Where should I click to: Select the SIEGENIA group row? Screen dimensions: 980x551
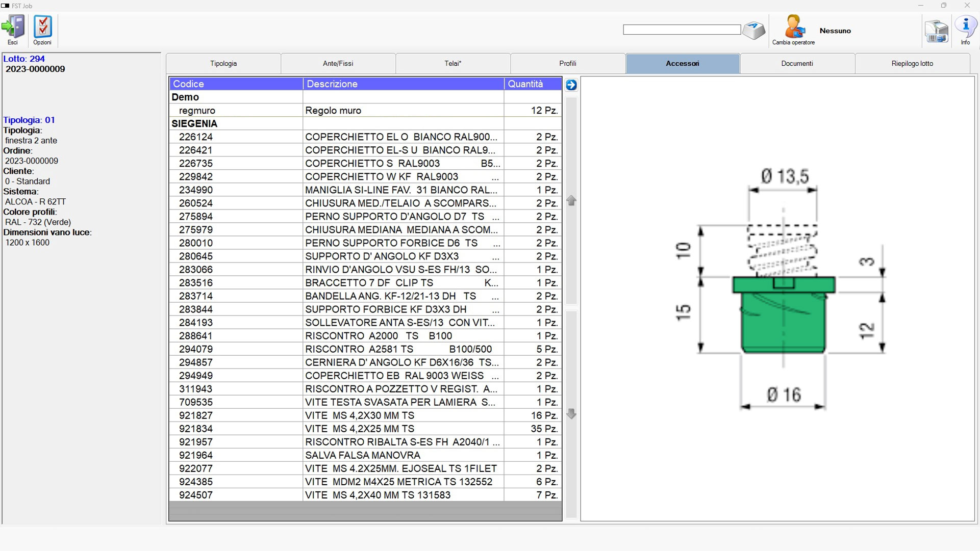tap(365, 123)
